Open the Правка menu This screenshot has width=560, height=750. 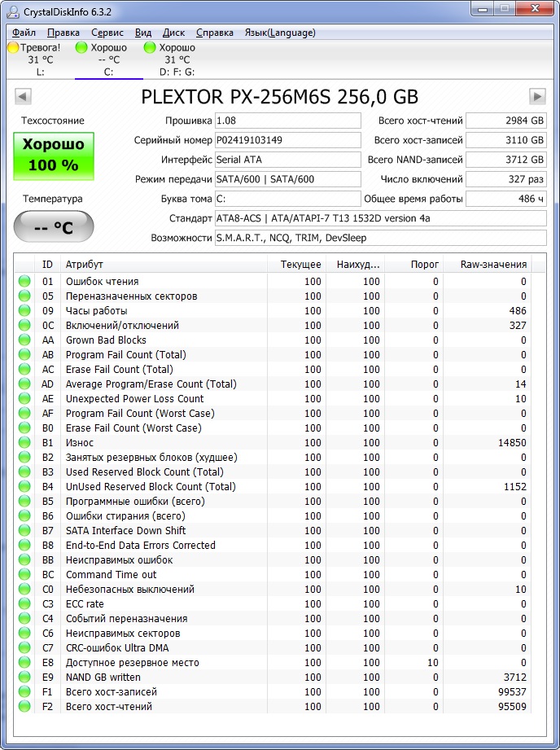[x=63, y=33]
